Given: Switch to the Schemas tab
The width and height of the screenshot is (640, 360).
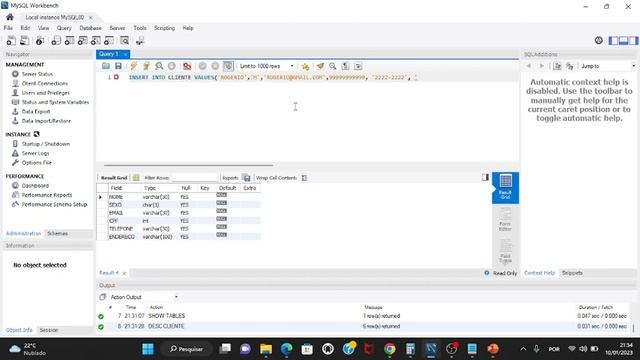Looking at the screenshot, I should click(58, 233).
